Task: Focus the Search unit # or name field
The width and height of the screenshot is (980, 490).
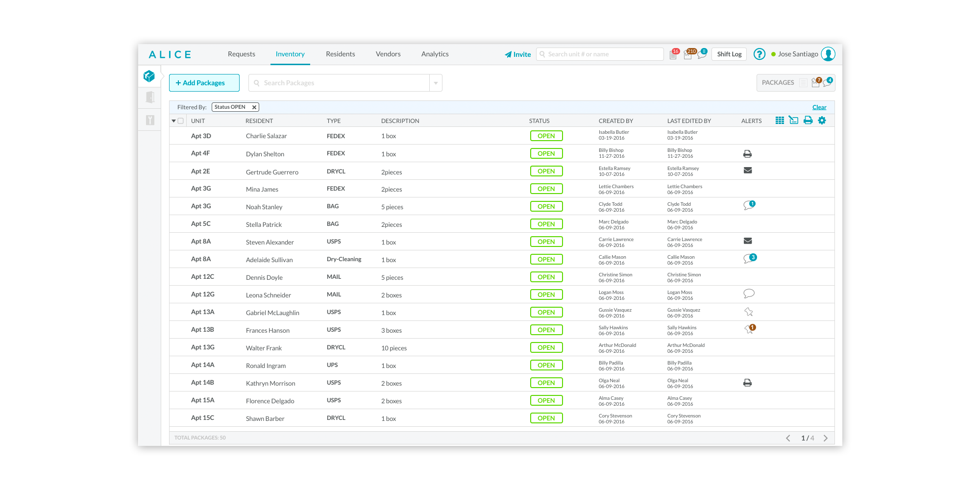Action: coord(600,54)
